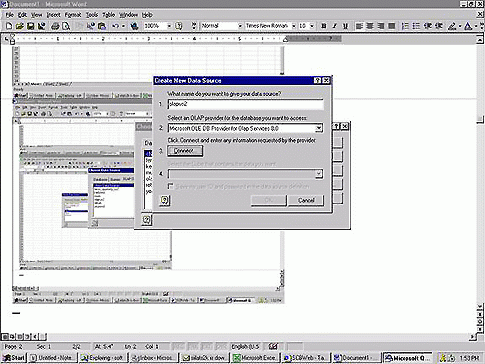
Task: Align text right
Action: [x=381, y=26]
